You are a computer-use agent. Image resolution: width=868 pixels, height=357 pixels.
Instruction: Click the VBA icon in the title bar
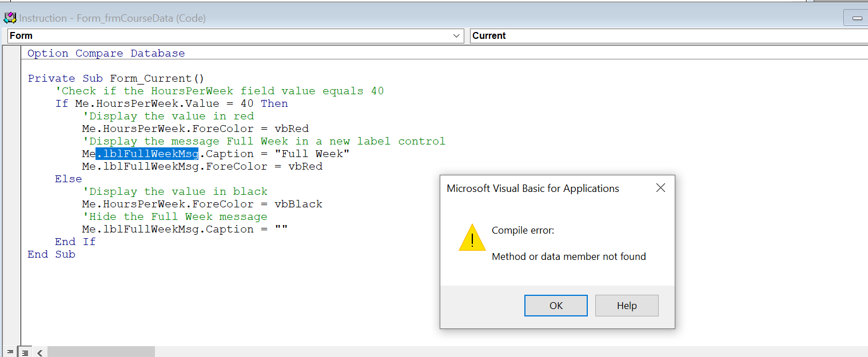click(x=9, y=17)
